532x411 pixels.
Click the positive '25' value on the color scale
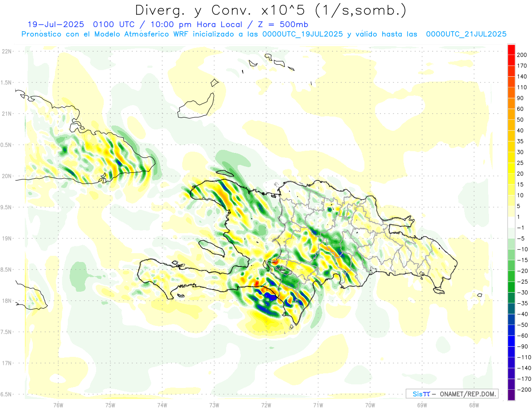coord(521,163)
